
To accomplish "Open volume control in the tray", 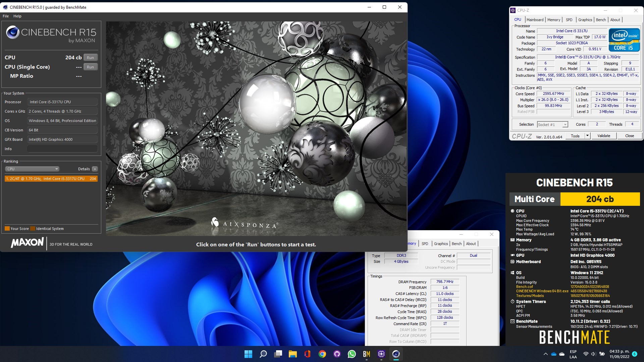I will coord(593,354).
